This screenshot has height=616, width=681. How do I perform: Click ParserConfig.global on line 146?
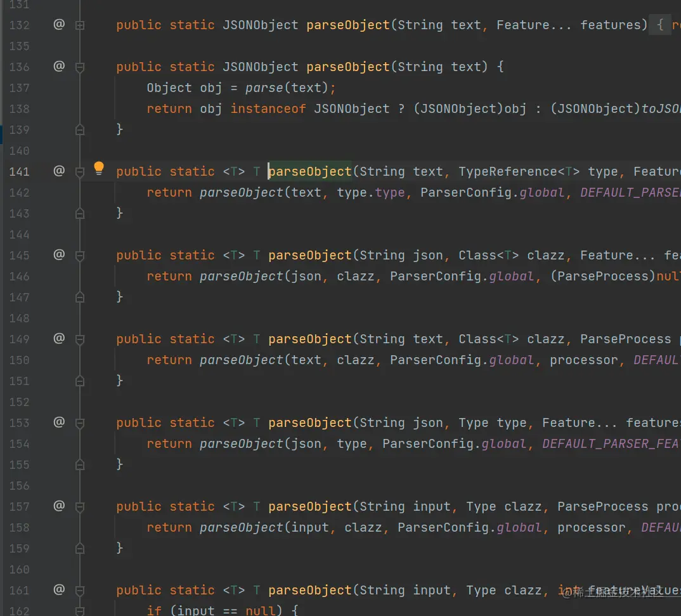point(462,277)
